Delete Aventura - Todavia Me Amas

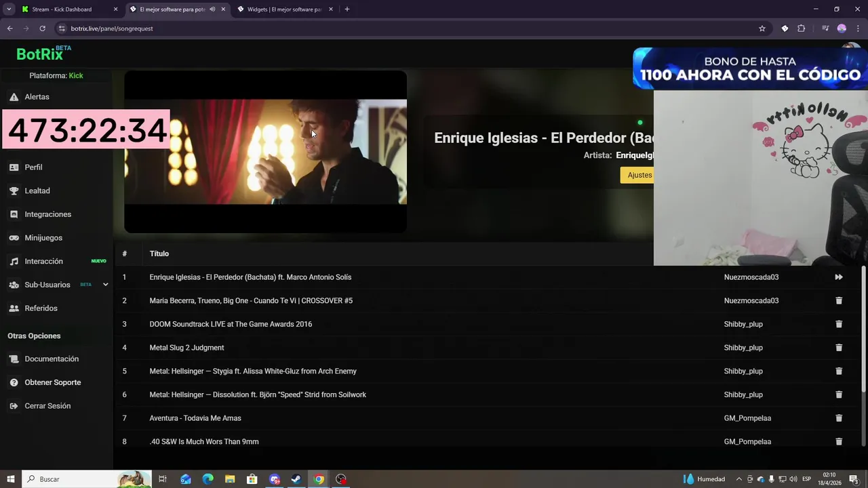click(x=839, y=418)
